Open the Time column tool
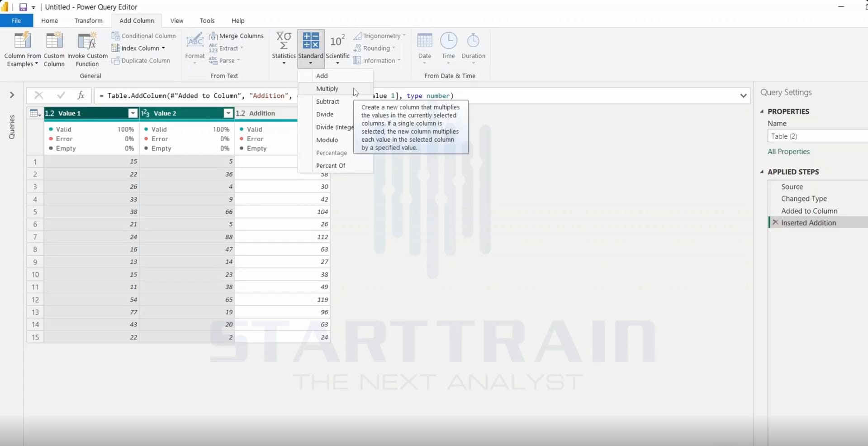Screen dimensions: 868x446 coord(448,48)
